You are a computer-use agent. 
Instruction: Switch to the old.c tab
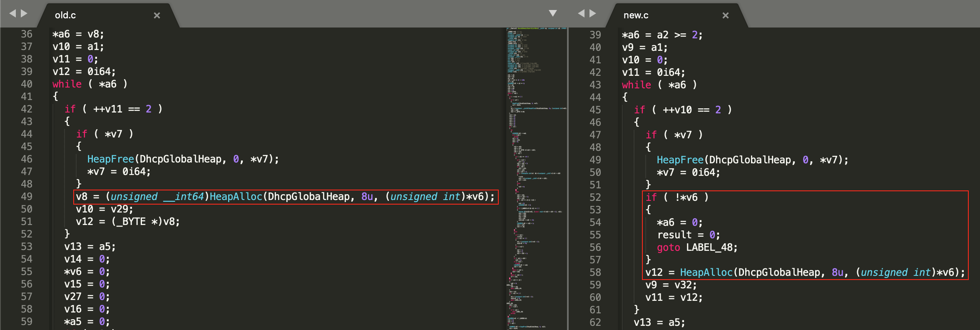[x=65, y=15]
